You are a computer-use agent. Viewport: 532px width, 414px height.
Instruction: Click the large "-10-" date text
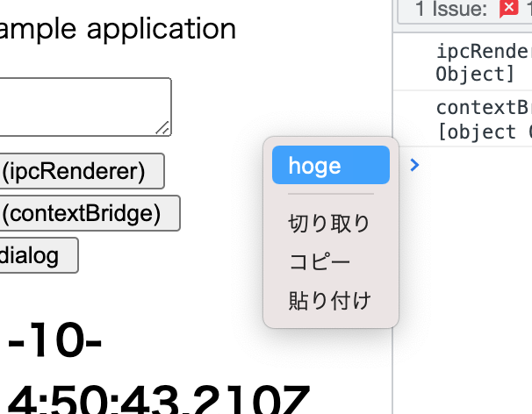coord(54,344)
